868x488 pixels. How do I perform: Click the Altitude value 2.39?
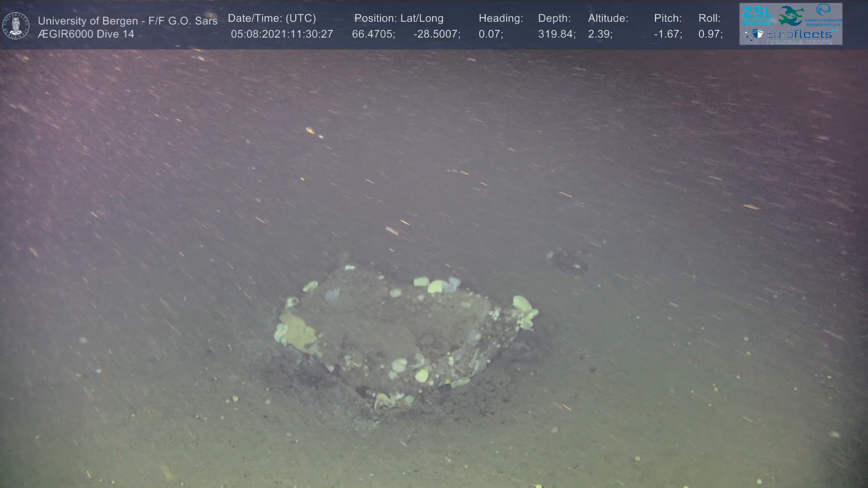coord(599,34)
